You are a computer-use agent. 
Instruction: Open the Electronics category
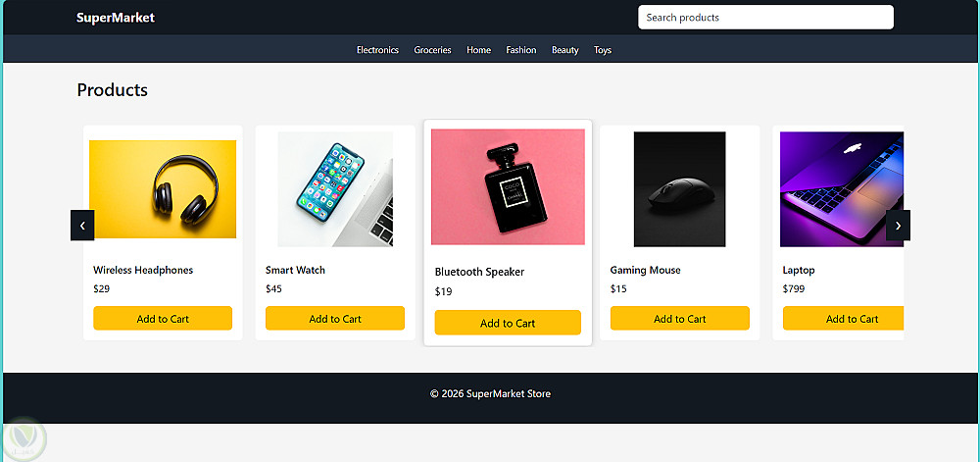pyautogui.click(x=377, y=50)
